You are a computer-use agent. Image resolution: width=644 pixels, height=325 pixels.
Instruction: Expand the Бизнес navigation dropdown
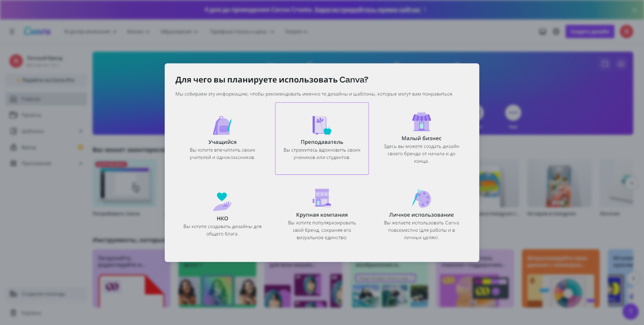click(x=138, y=31)
